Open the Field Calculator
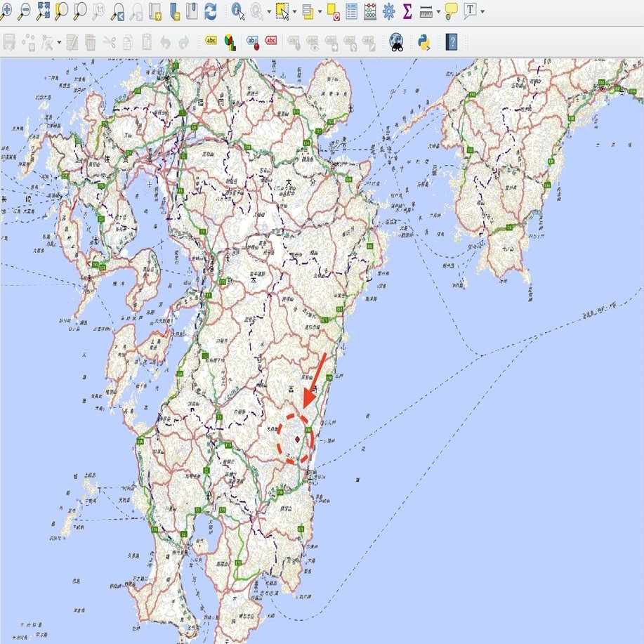Screen dimensions: 644x644 tap(369, 11)
